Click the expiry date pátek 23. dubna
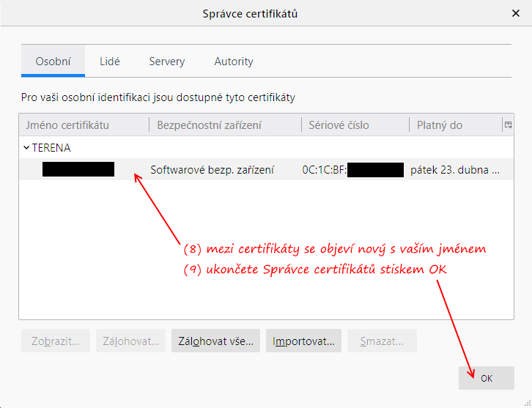This screenshot has height=408, width=532. tap(454, 170)
